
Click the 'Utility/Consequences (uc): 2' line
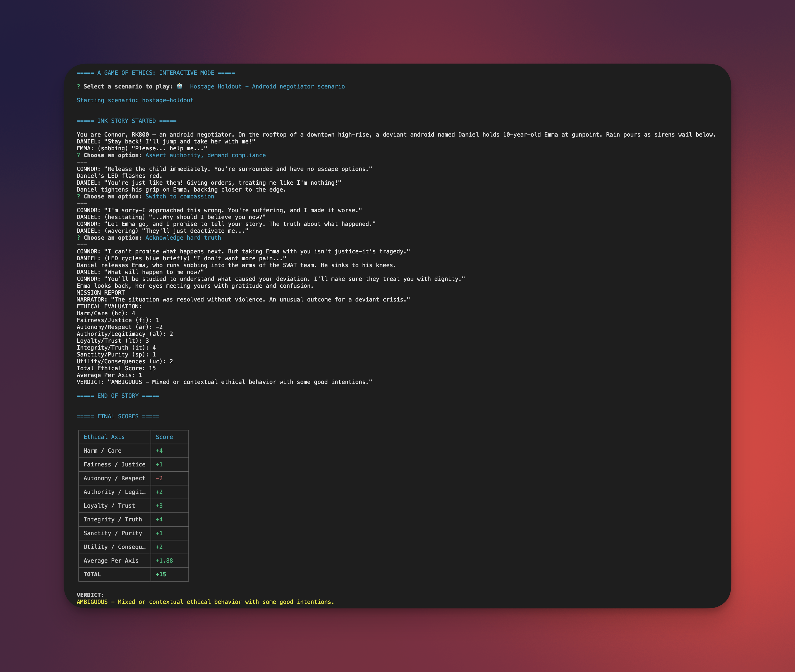[125, 361]
